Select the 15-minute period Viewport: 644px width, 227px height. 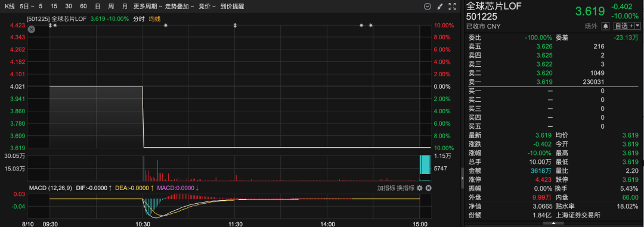(x=54, y=6)
